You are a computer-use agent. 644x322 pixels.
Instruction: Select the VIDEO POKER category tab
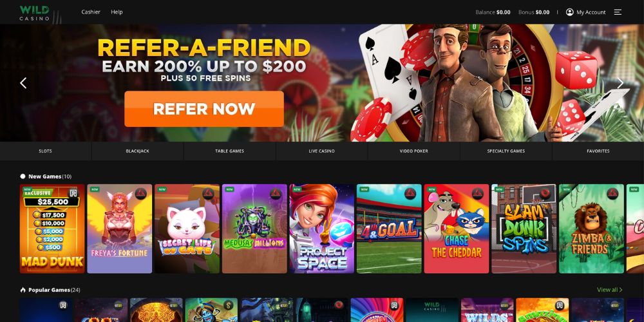[413, 151]
